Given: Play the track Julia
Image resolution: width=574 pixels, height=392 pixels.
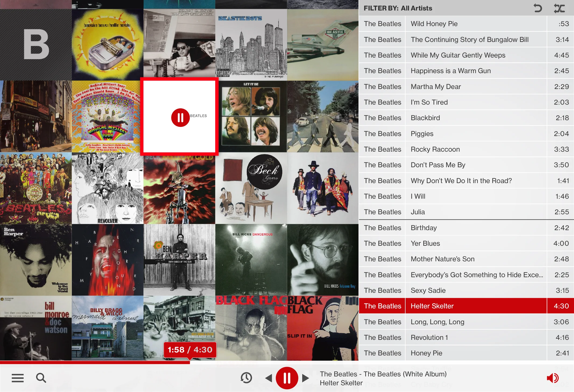Looking at the screenshot, I should (466, 212).
